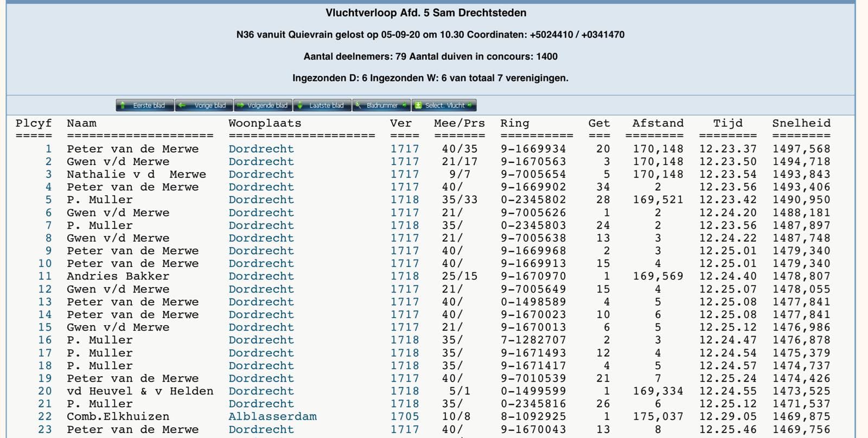Jump to last page via Laatste blad

(x=322, y=105)
